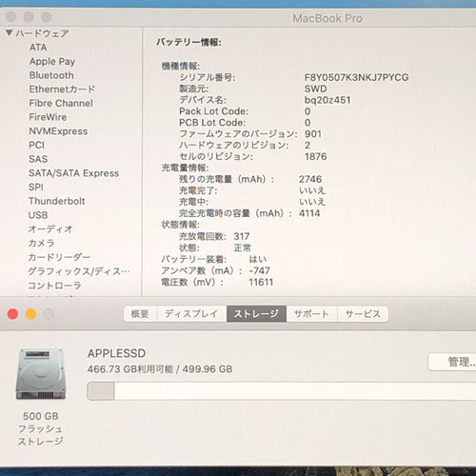Screen dimensions: 476x476
Task: Click the cycle count value 317
Action: click(242, 236)
